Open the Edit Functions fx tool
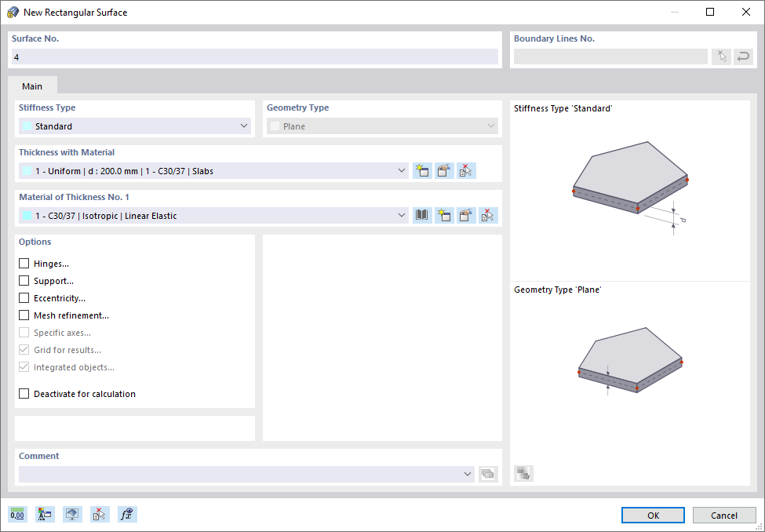Image resolution: width=765 pixels, height=532 pixels. 126,514
